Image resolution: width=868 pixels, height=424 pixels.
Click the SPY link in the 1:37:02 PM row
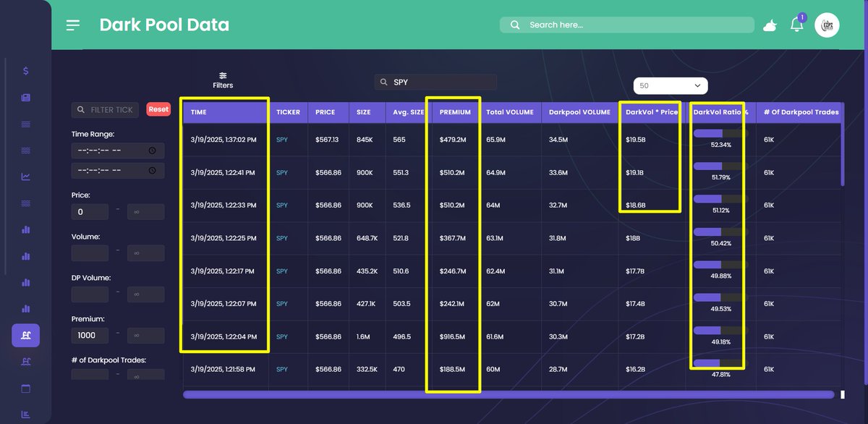click(x=282, y=140)
